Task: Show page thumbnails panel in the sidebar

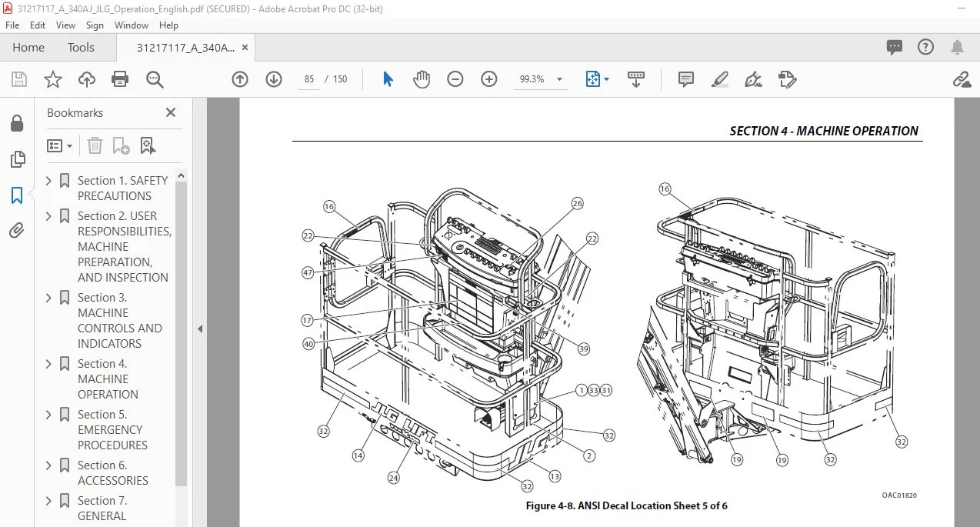Action: [x=17, y=159]
